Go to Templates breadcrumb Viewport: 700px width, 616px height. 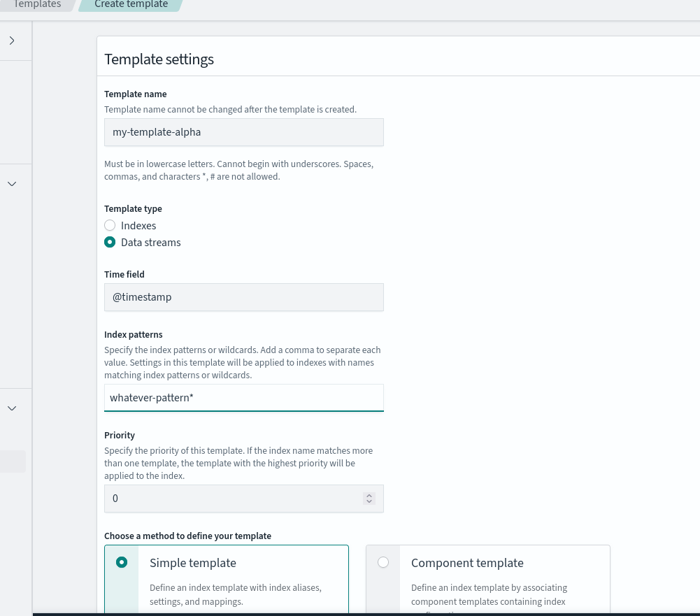tap(36, 4)
